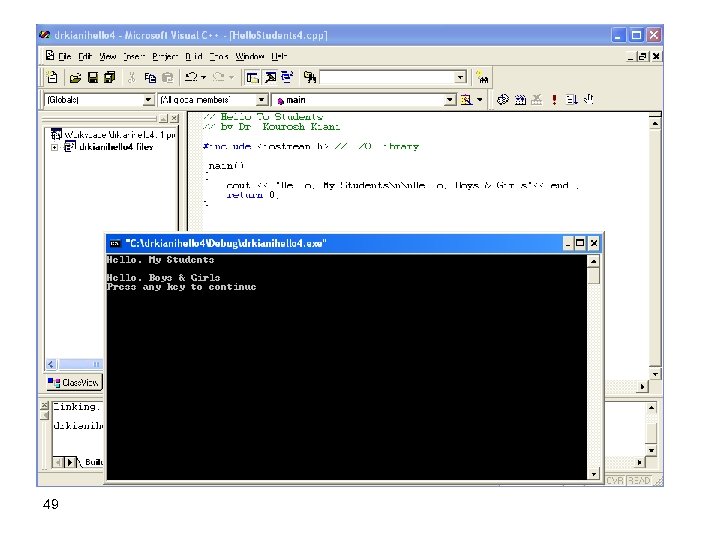Click Output panel scrollbar up arrow
Viewport: 720px width, 540px height.
click(x=651, y=408)
